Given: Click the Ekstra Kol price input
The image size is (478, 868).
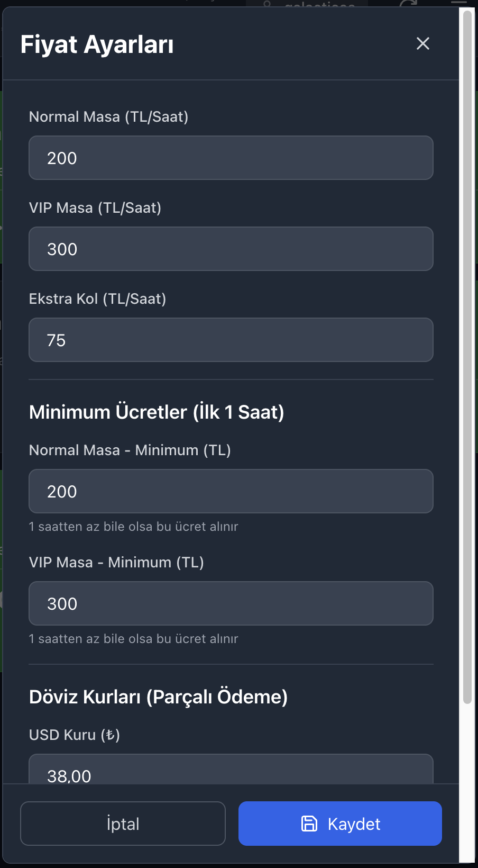Looking at the screenshot, I should (x=231, y=340).
